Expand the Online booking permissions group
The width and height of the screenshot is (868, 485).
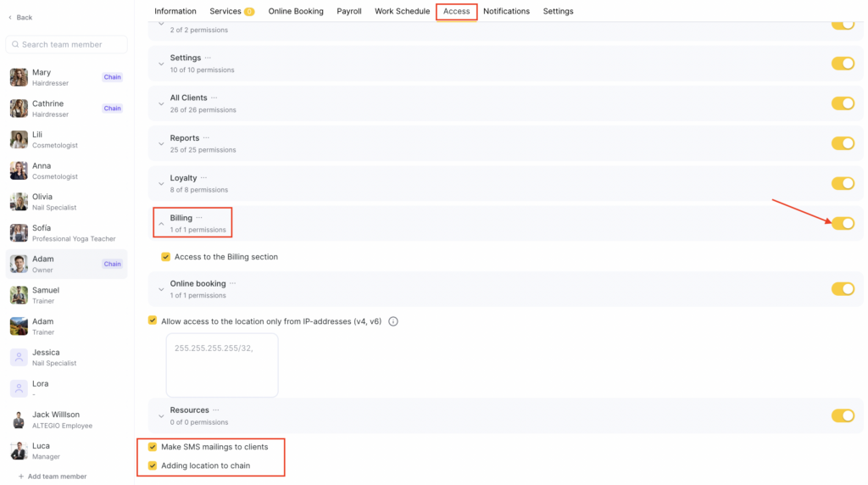[x=161, y=289]
